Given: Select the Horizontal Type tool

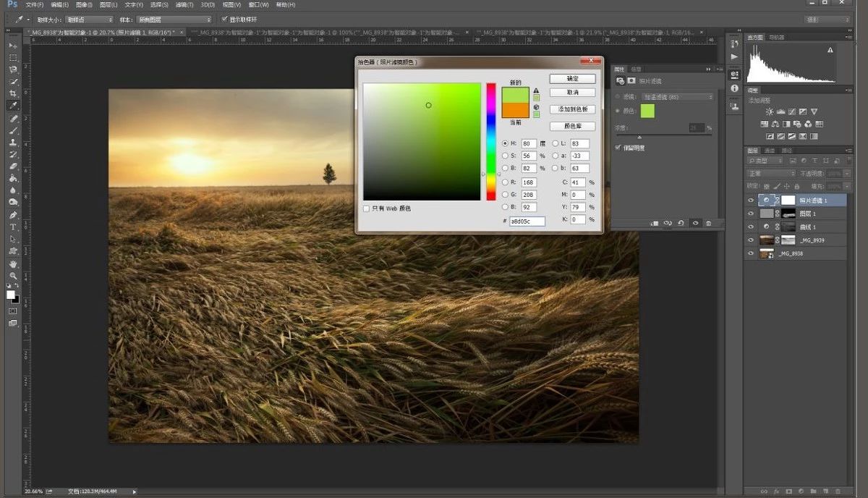Looking at the screenshot, I should (13, 227).
